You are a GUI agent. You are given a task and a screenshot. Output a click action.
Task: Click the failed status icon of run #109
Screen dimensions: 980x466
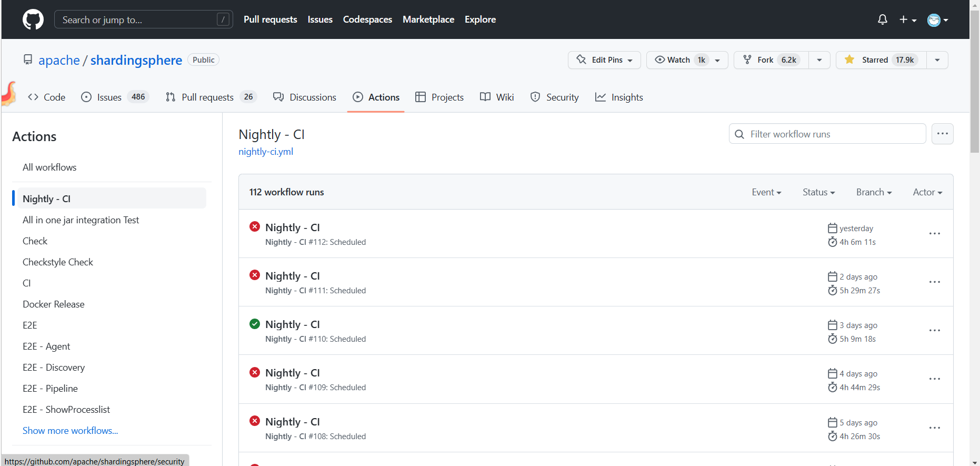(x=255, y=372)
